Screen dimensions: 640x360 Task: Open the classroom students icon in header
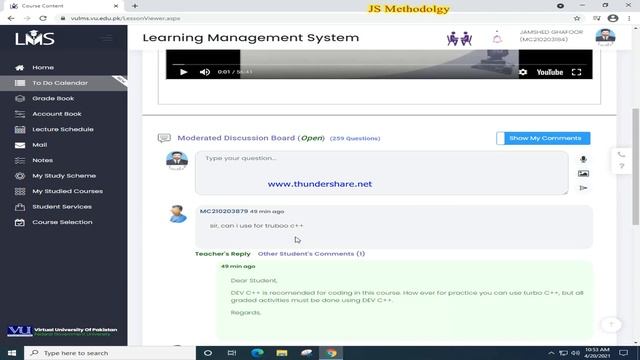pos(460,38)
